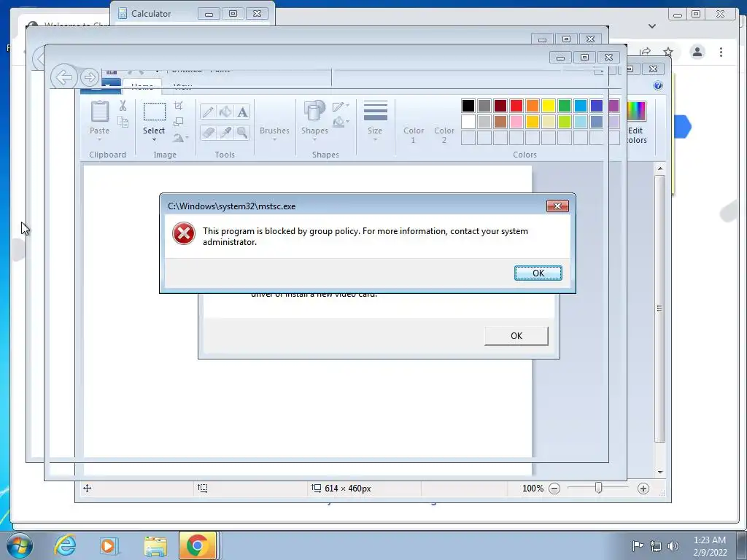Select the Eraser tool in Paint
Viewport: 747px width, 560px height.
pyautogui.click(x=208, y=132)
